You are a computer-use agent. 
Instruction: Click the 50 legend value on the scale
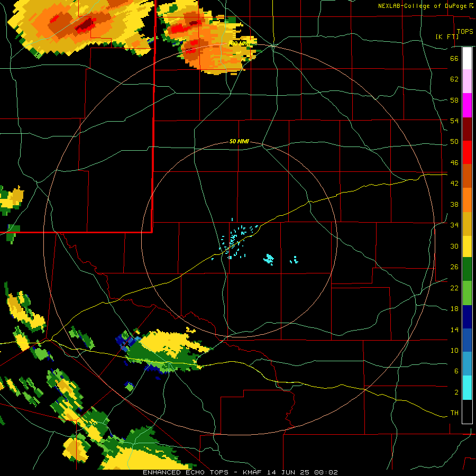454,142
